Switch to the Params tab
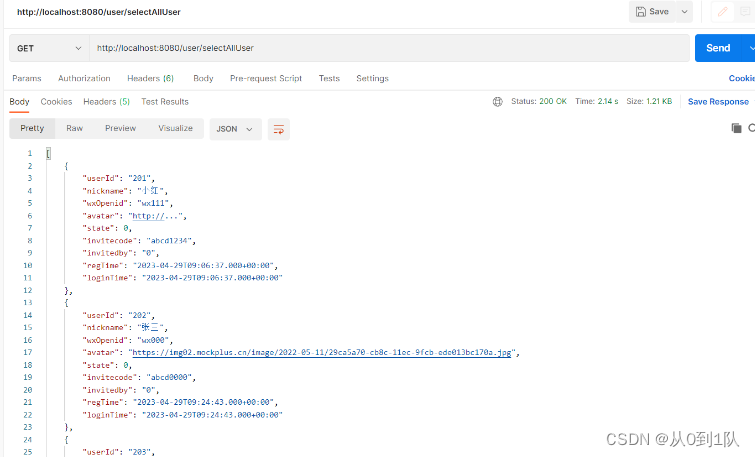This screenshot has height=457, width=755. click(27, 78)
